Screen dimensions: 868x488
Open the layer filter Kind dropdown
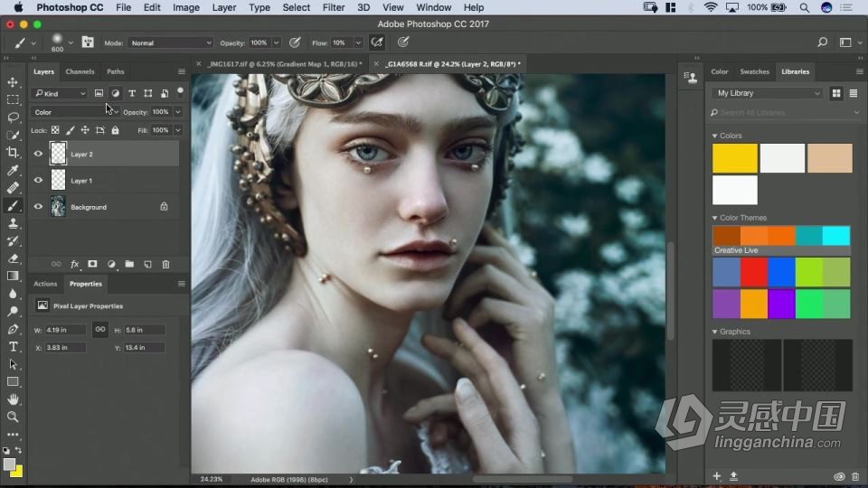[60, 93]
